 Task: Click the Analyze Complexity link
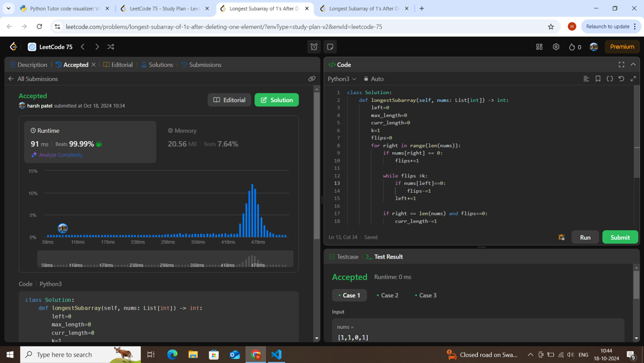click(x=57, y=155)
